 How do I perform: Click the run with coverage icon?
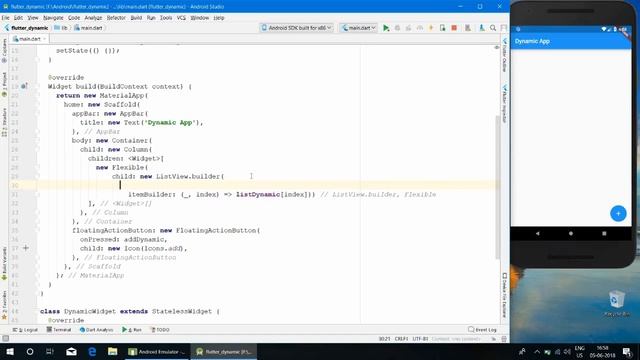tap(408, 28)
